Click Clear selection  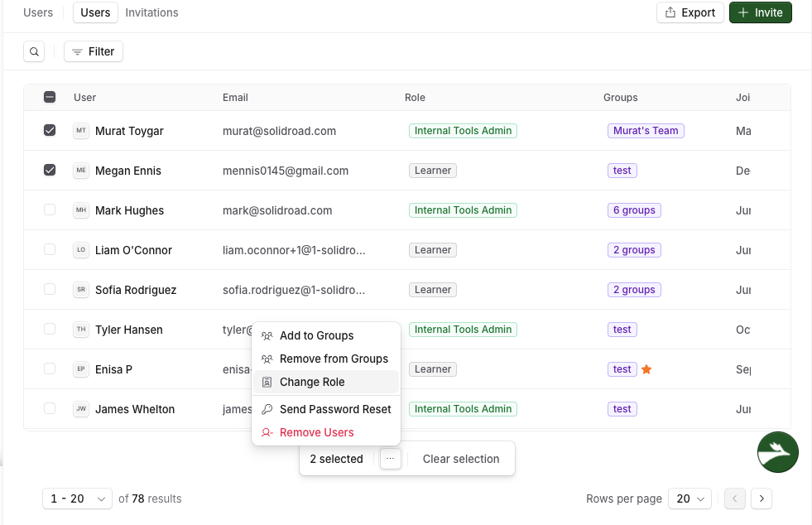tap(461, 459)
